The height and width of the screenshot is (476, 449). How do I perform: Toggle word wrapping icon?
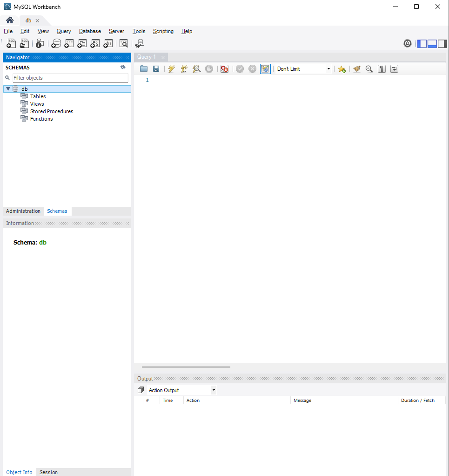pyautogui.click(x=394, y=69)
